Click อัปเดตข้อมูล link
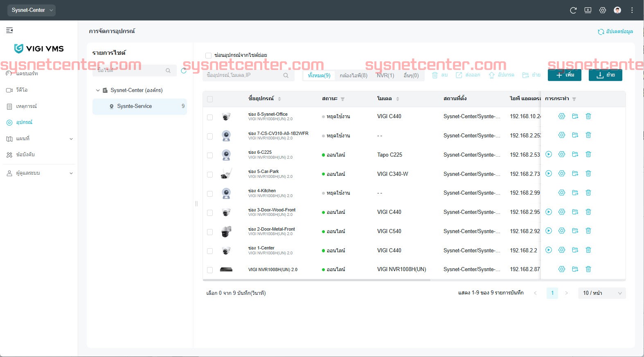 [x=615, y=31]
